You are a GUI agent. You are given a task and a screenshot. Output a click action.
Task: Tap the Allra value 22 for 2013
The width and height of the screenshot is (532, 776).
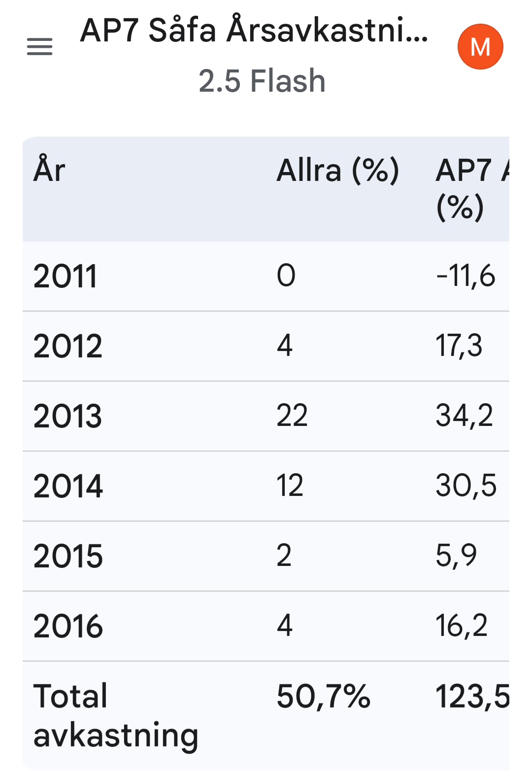click(292, 415)
